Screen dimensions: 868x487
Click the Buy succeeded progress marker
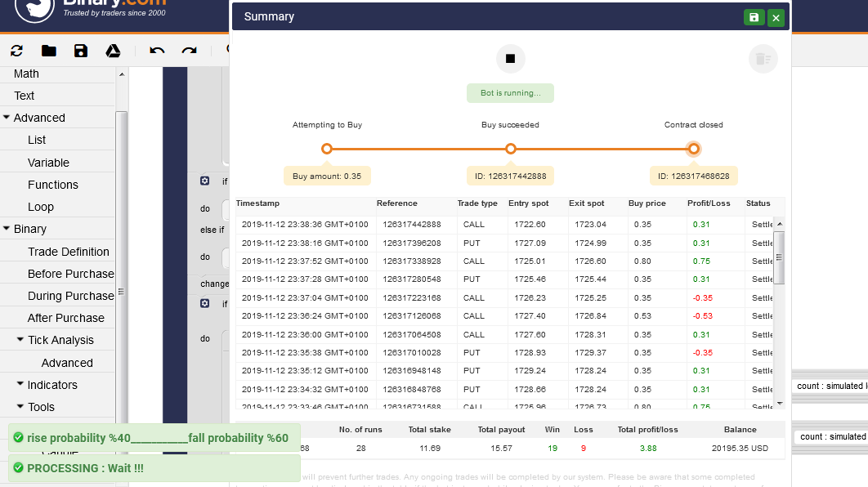(x=510, y=149)
